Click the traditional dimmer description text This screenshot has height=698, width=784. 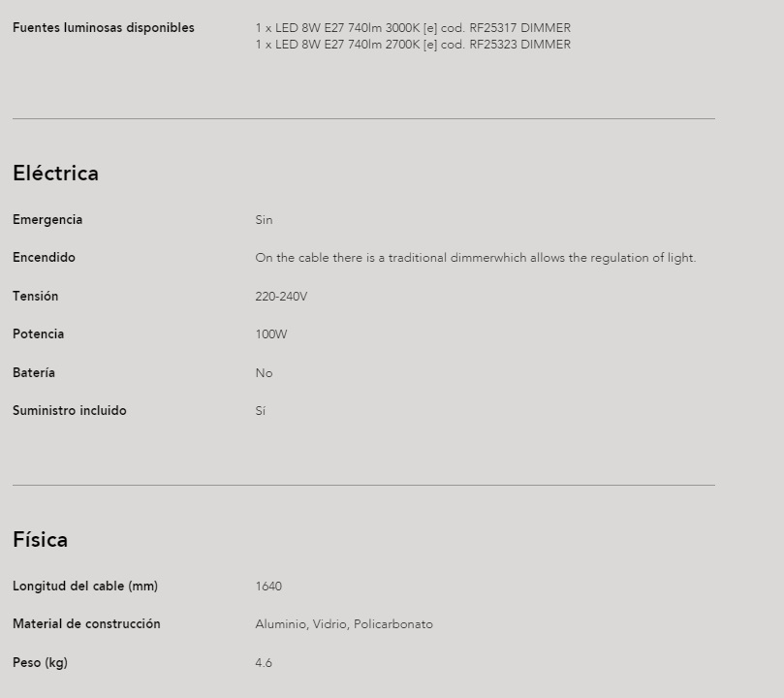pos(476,258)
